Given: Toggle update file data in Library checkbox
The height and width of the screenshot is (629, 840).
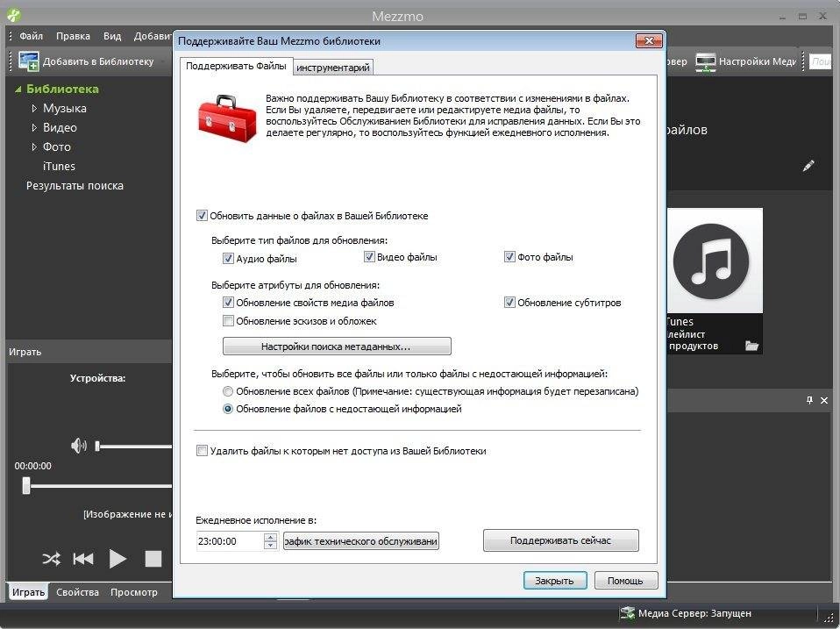Looking at the screenshot, I should 202,216.
